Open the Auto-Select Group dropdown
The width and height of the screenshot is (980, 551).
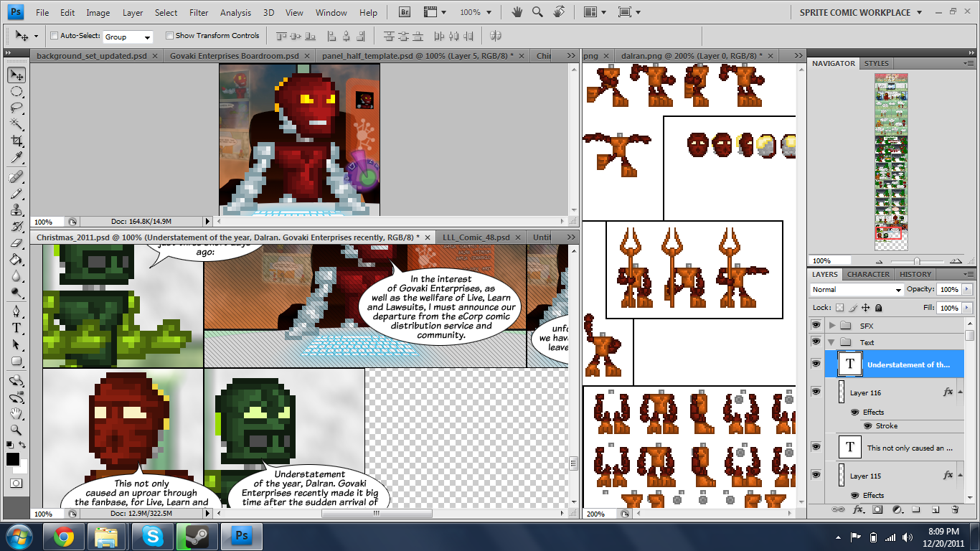[x=128, y=37]
